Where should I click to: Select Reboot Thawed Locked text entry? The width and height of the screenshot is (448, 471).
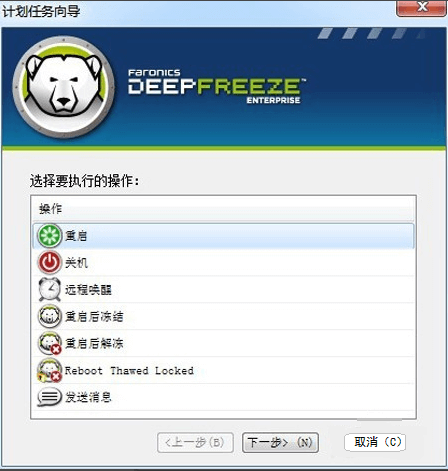(129, 371)
